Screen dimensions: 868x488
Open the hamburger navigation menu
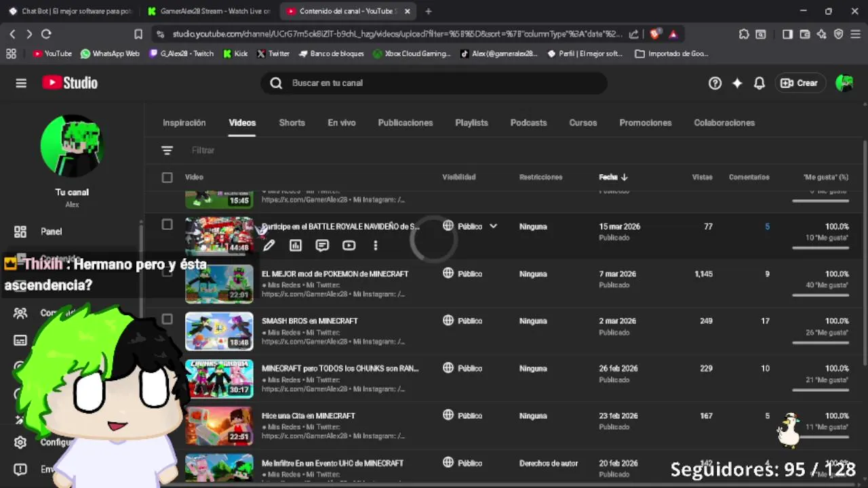21,83
